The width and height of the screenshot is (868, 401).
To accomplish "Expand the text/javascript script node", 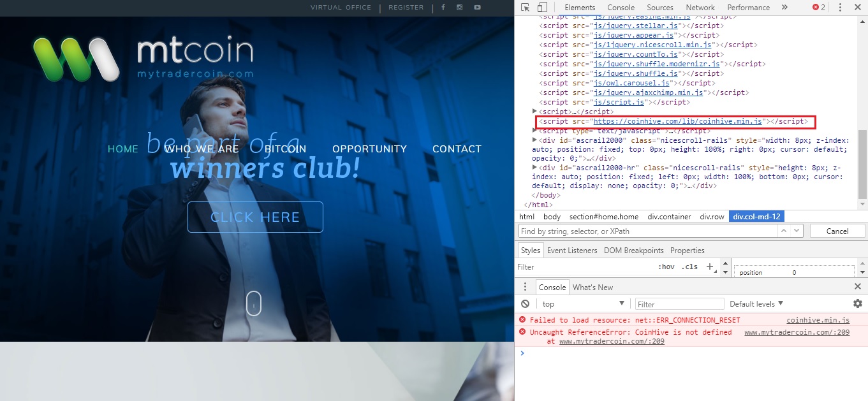I will pyautogui.click(x=535, y=131).
